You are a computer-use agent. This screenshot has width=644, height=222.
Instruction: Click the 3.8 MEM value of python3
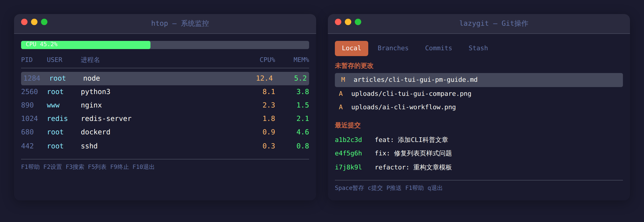pos(303,92)
